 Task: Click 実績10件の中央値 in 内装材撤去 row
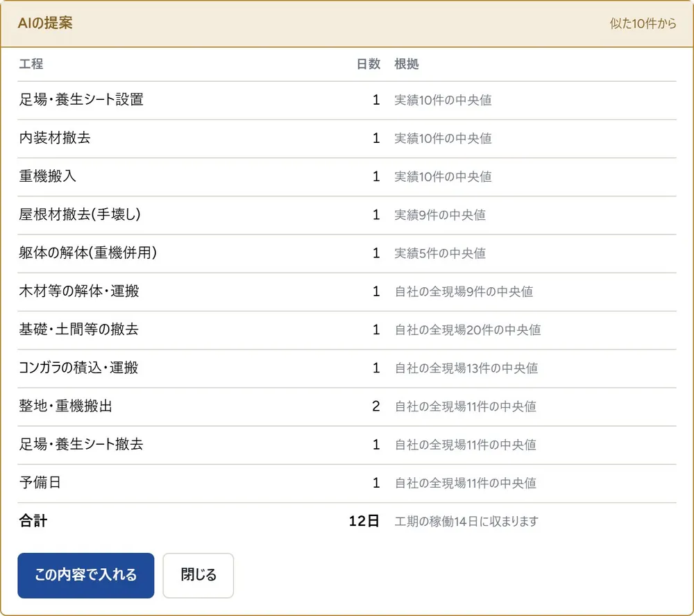(443, 139)
